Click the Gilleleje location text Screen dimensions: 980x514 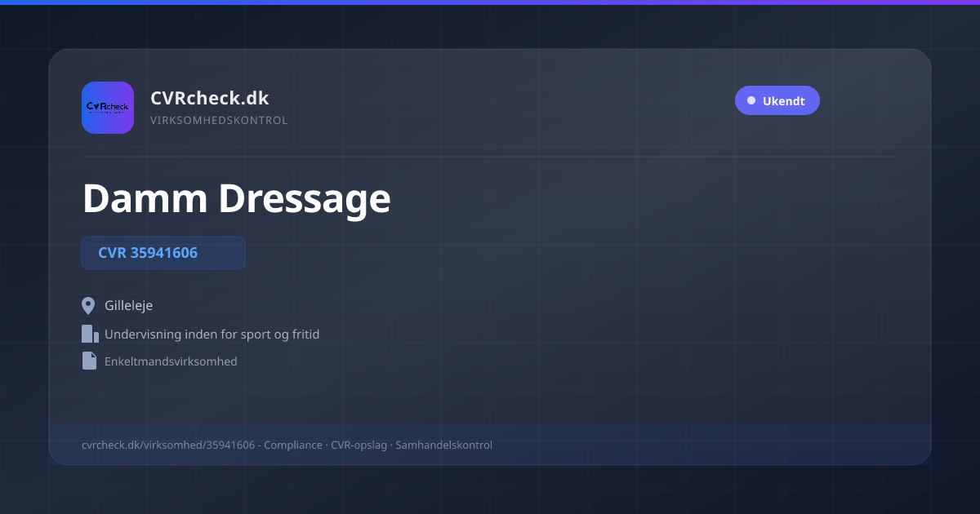click(x=128, y=306)
